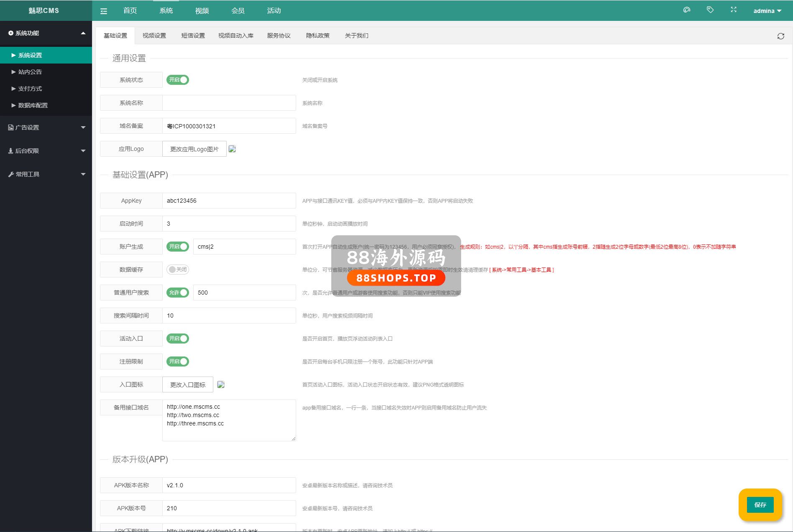The image size is (793, 532).
Task: Click the entrance icon image preview
Action: pyautogui.click(x=221, y=384)
